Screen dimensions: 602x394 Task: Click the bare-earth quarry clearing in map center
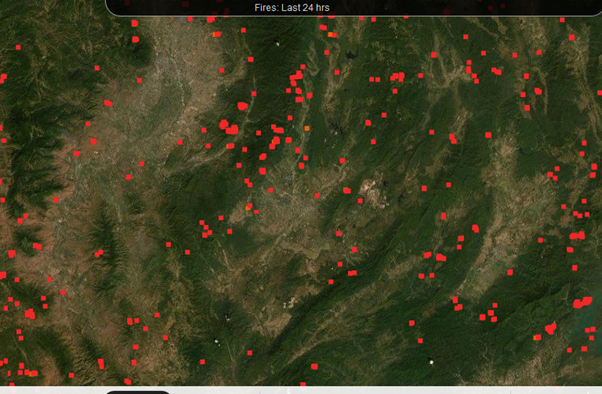pos(373,193)
